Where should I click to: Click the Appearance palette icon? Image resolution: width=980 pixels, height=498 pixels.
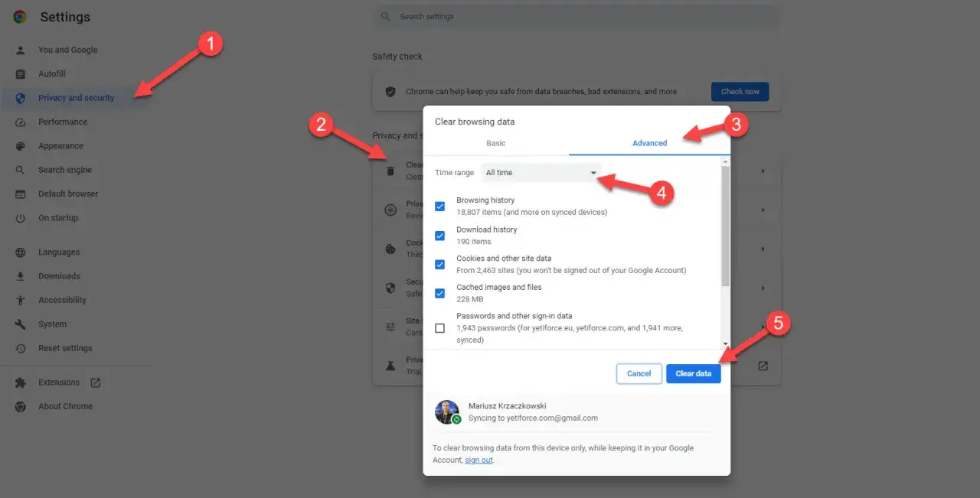coord(21,146)
